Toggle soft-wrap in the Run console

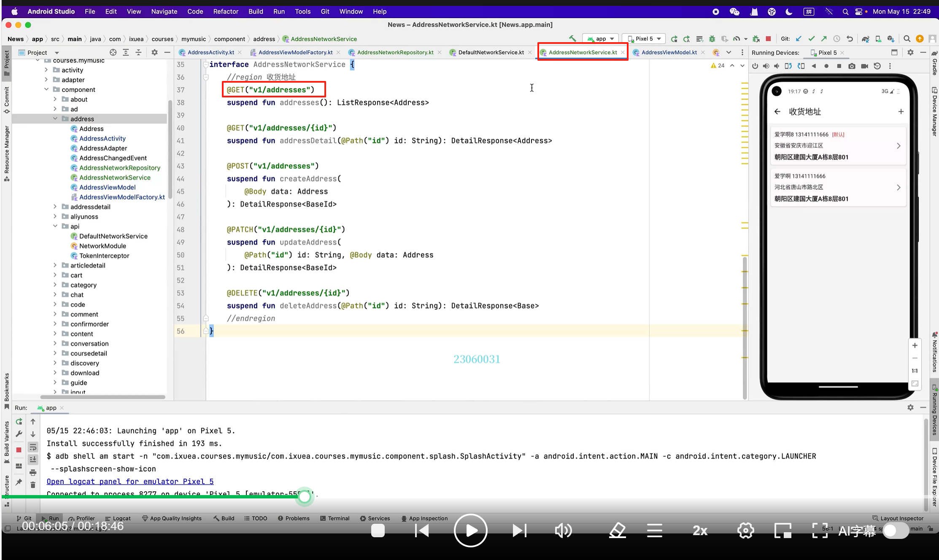coord(33,447)
